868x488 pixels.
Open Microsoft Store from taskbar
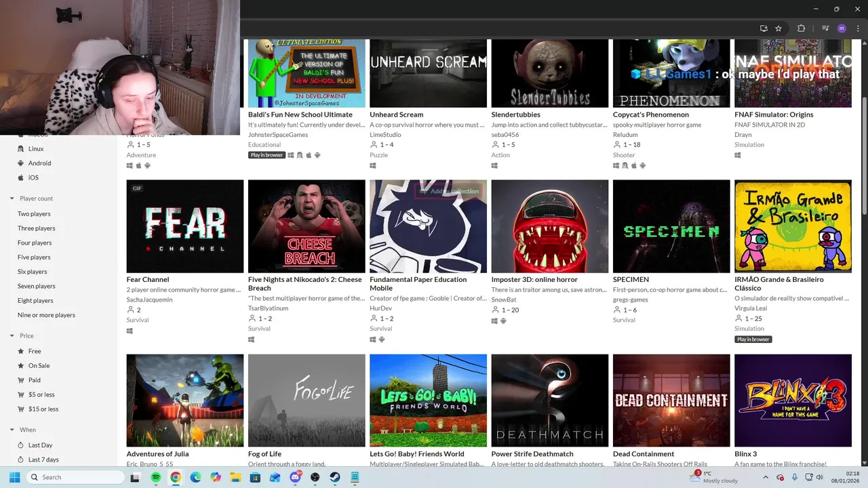255,477
